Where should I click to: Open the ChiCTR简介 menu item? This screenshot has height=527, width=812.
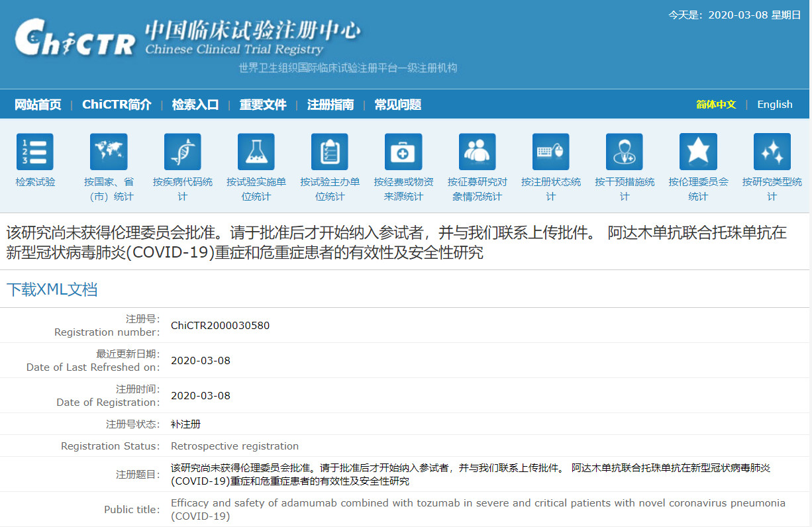point(117,105)
